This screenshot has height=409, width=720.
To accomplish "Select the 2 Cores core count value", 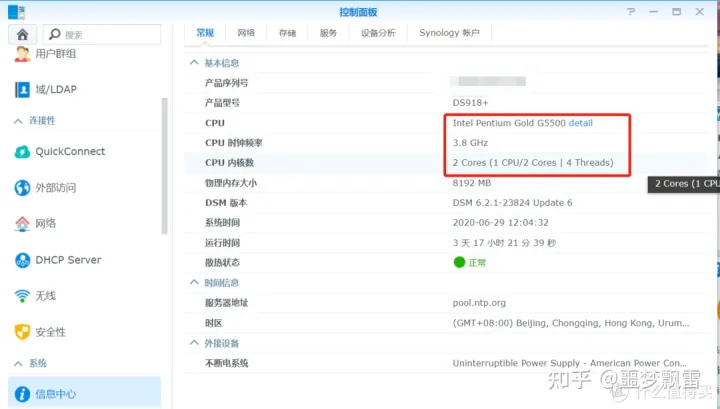I will coord(533,162).
